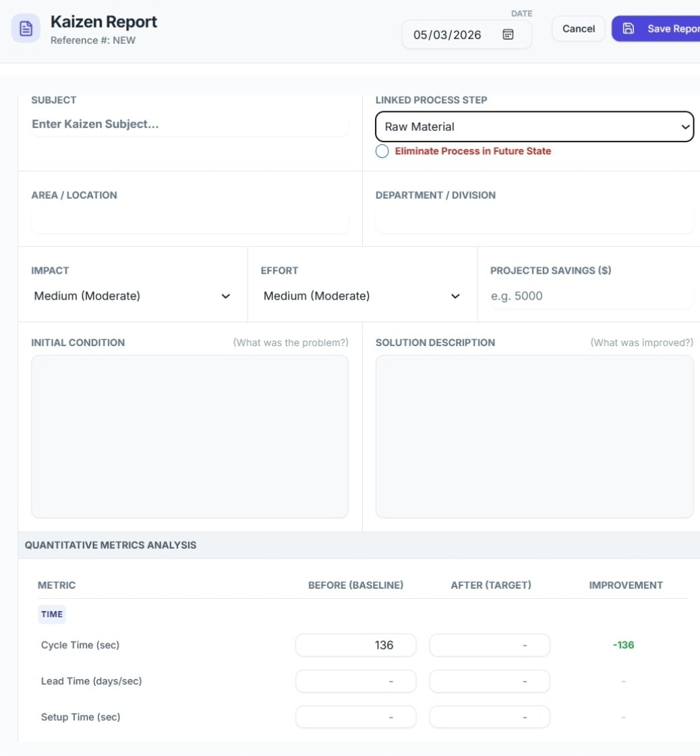Click the Solution Description text area

click(x=535, y=436)
